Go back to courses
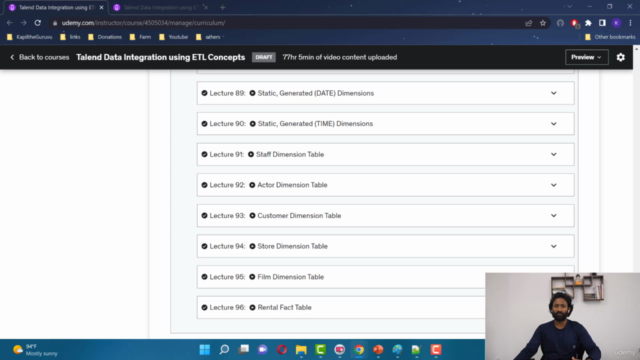 [x=40, y=57]
